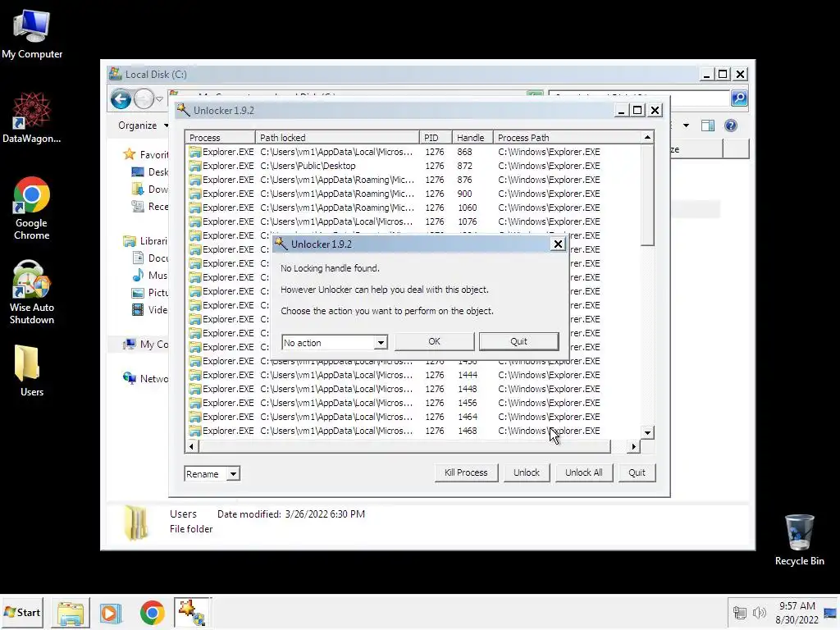Click Explorer search magnifier button
The image size is (840, 630).
[739, 98]
